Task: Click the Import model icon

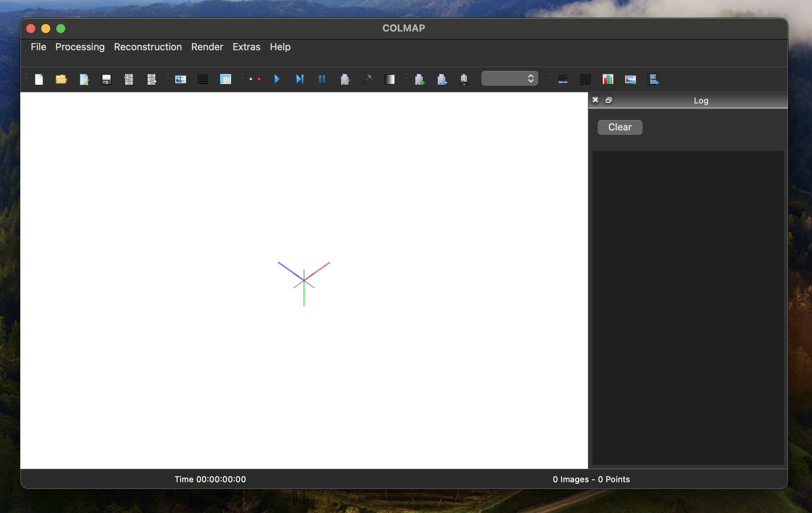Action: pyautogui.click(x=129, y=79)
